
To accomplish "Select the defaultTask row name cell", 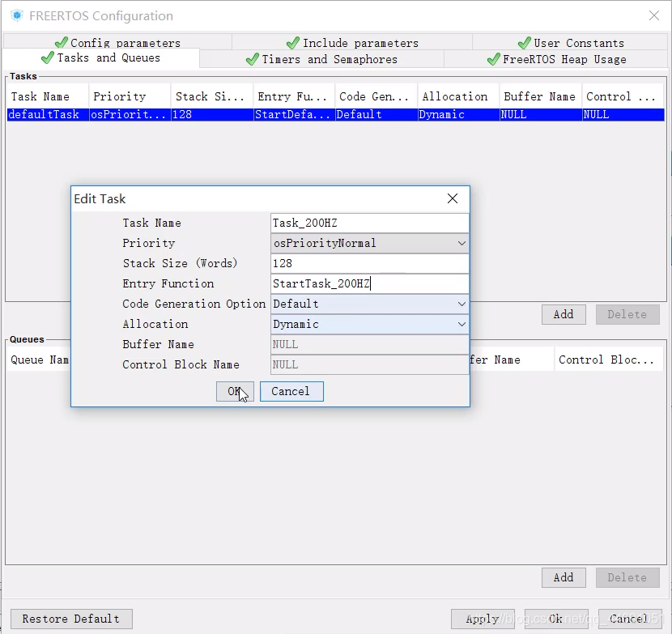I will pos(48,114).
